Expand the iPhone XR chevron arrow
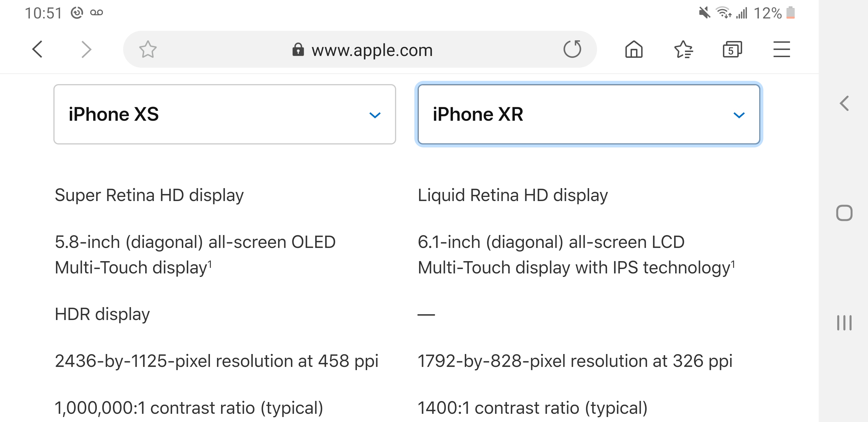The width and height of the screenshot is (868, 422). coord(739,115)
